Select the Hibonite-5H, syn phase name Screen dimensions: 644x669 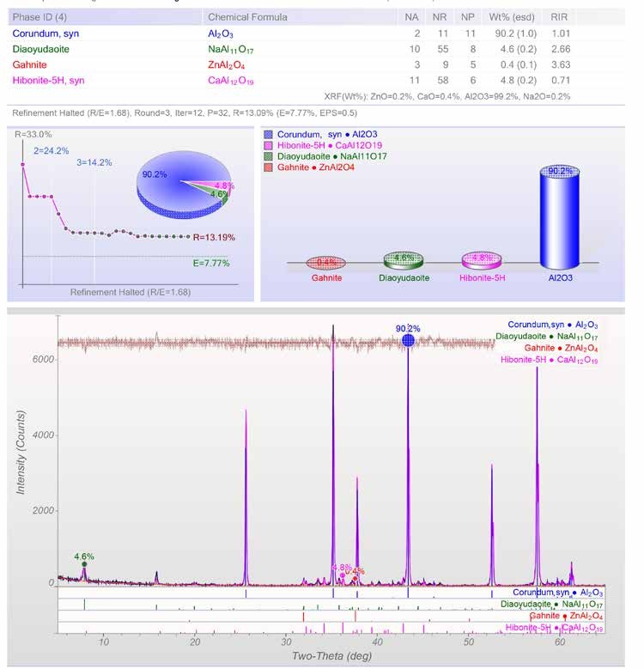tap(48, 80)
